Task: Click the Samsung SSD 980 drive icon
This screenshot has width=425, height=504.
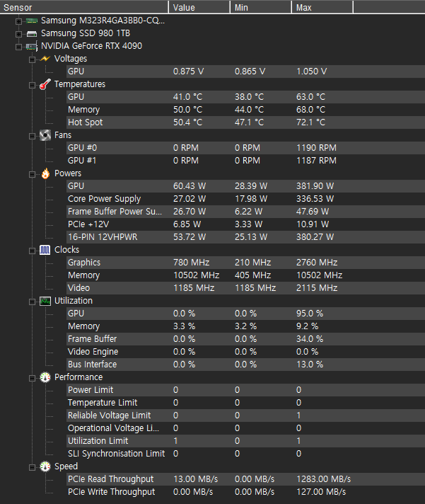Action: pos(31,34)
